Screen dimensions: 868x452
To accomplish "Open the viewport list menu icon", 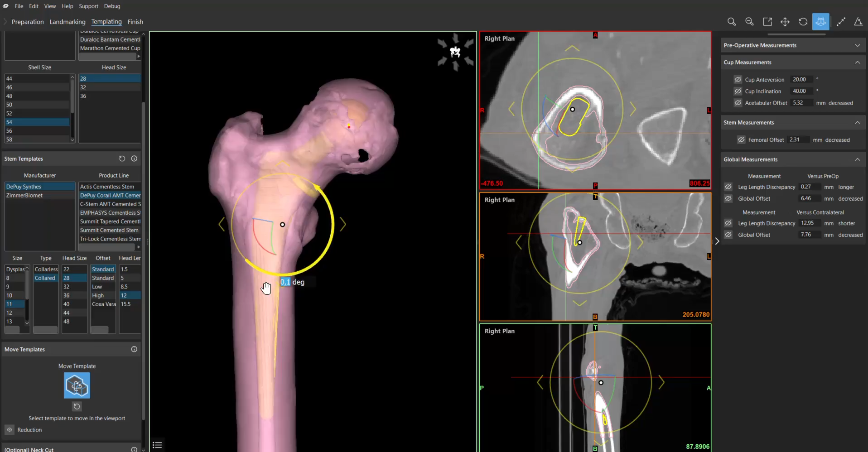I will coord(157,445).
